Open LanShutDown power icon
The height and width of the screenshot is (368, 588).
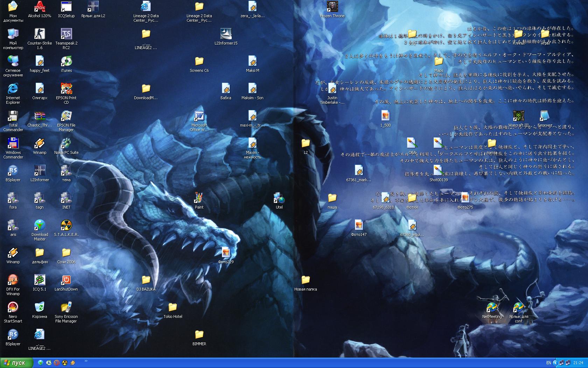[x=66, y=283]
